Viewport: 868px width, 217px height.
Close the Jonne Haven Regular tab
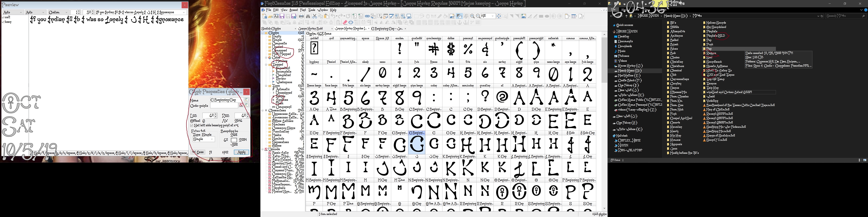369,29
